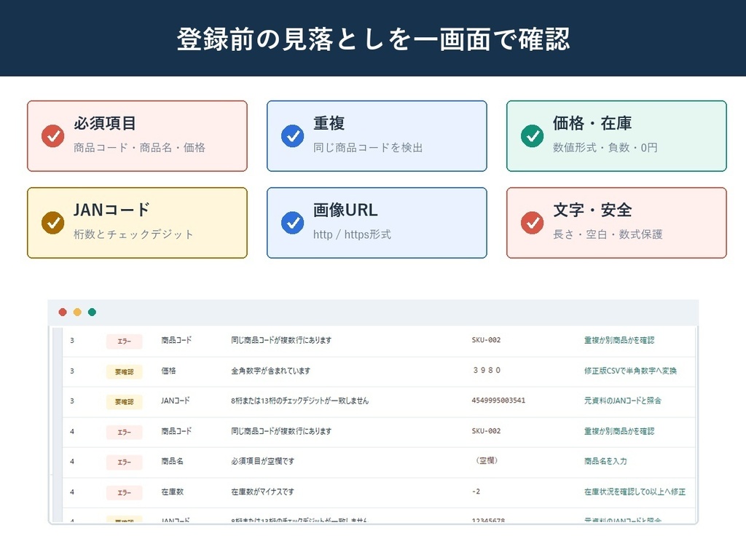Click the エラー badge in the 商品名 row
Viewport: 746px width, 560px height.
point(124,462)
